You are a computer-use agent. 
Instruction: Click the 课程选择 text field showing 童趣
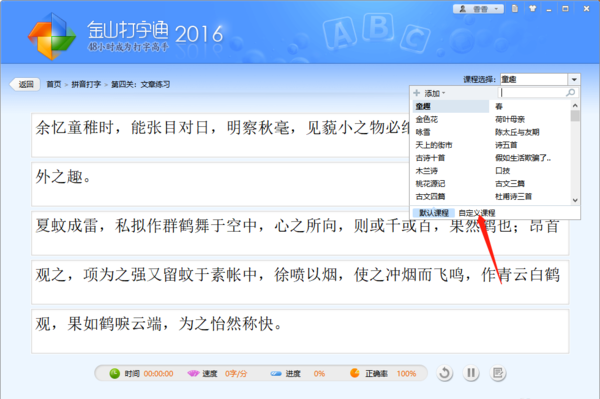(x=534, y=80)
